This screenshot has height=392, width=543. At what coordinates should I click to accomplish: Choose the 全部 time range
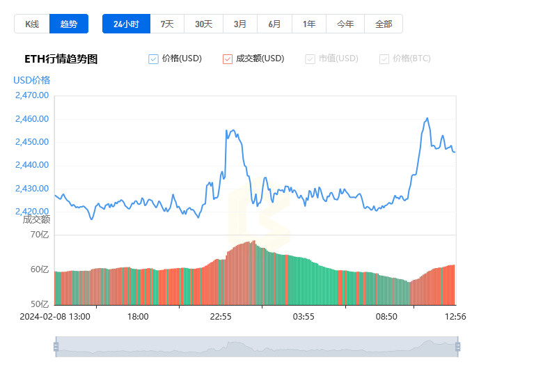pos(384,24)
